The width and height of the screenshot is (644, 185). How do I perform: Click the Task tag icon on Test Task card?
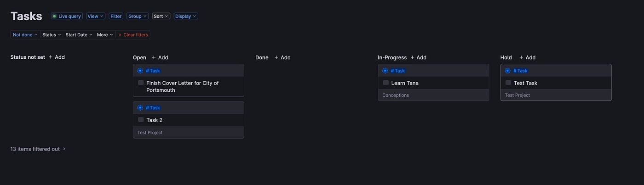point(507,71)
